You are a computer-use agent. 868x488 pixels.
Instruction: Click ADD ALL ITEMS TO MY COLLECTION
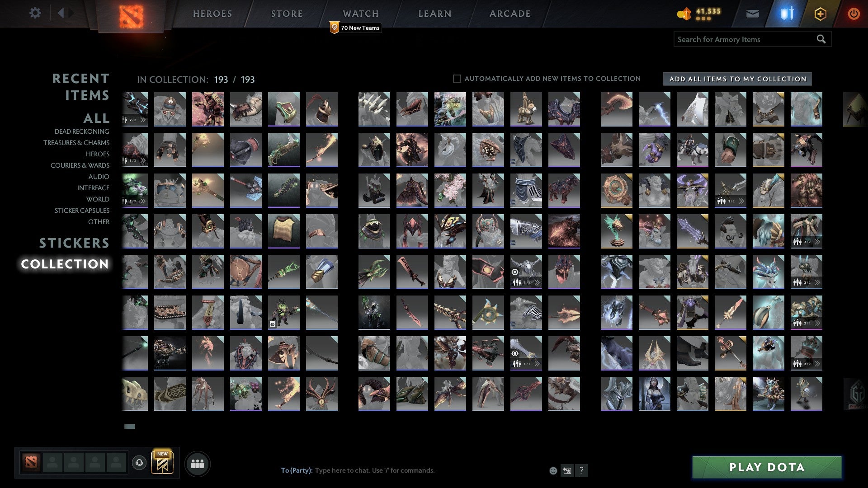tap(736, 79)
